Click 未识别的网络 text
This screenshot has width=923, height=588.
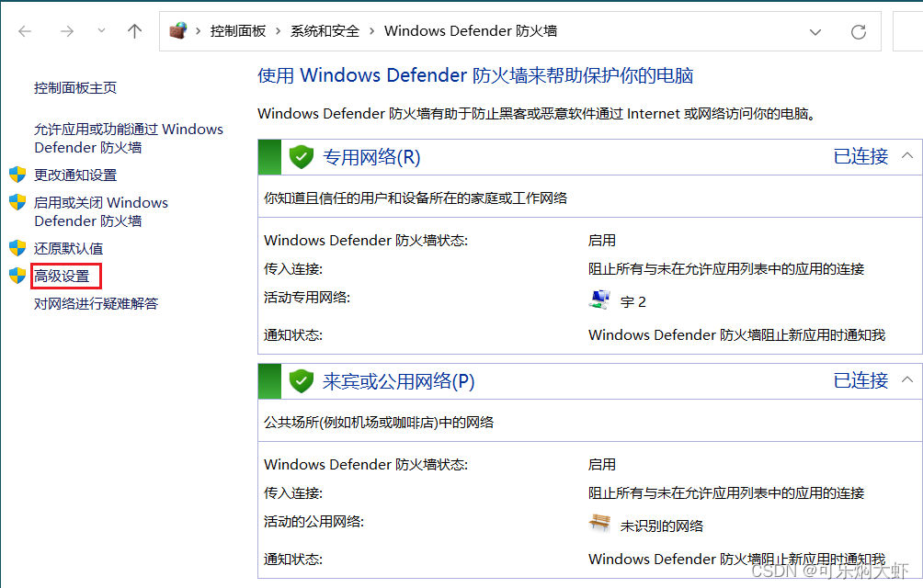click(662, 526)
